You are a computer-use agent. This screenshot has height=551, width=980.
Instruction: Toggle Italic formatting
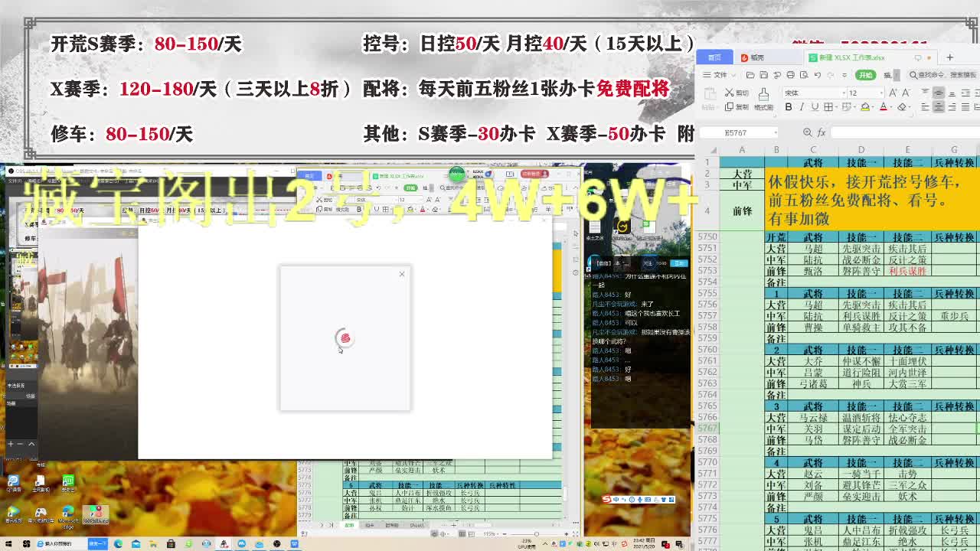(x=801, y=106)
